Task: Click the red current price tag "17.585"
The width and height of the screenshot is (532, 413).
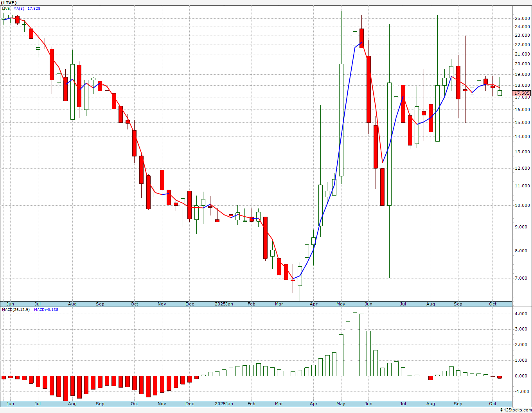Action: (522, 93)
